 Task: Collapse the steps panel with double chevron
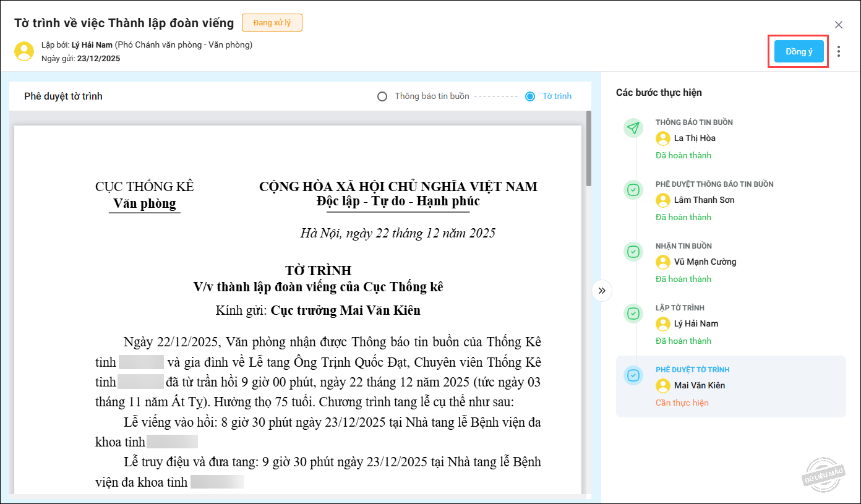(602, 291)
